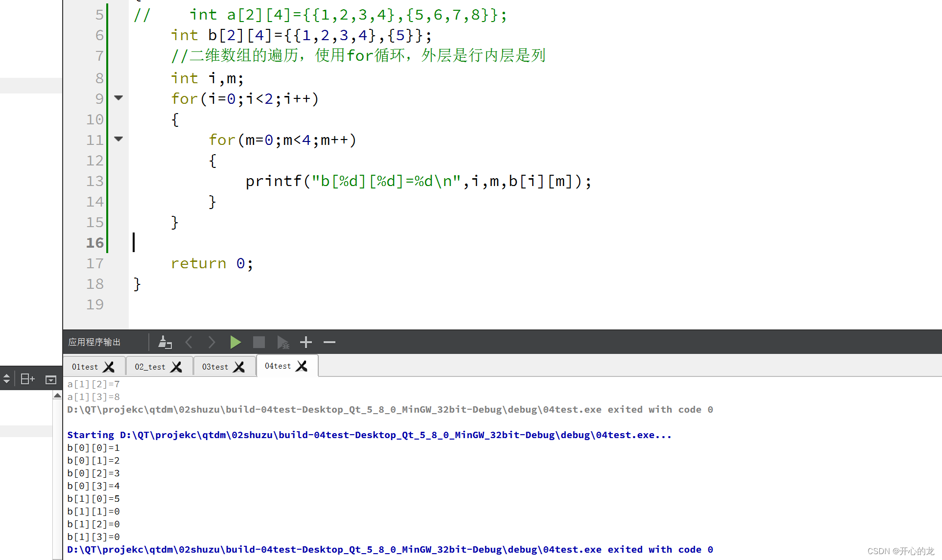Viewport: 942px width, 560px height.
Task: Collapse the outer for loop on line 9
Action: (118, 98)
